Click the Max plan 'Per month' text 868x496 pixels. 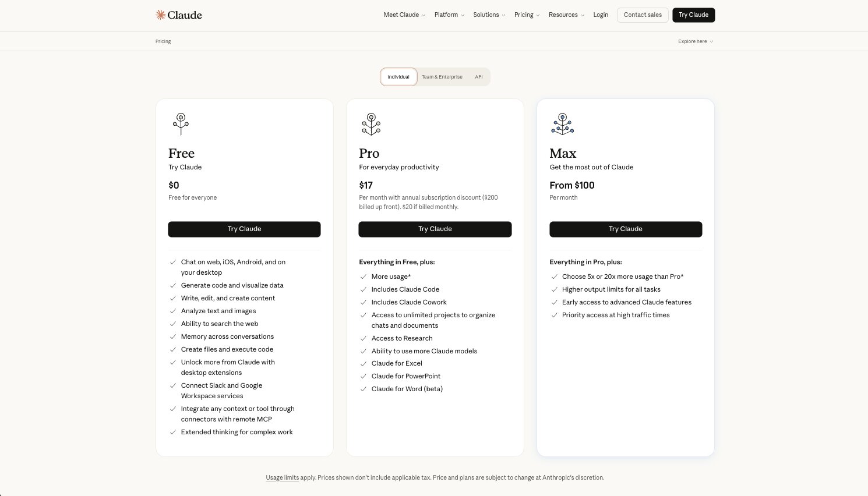point(563,198)
